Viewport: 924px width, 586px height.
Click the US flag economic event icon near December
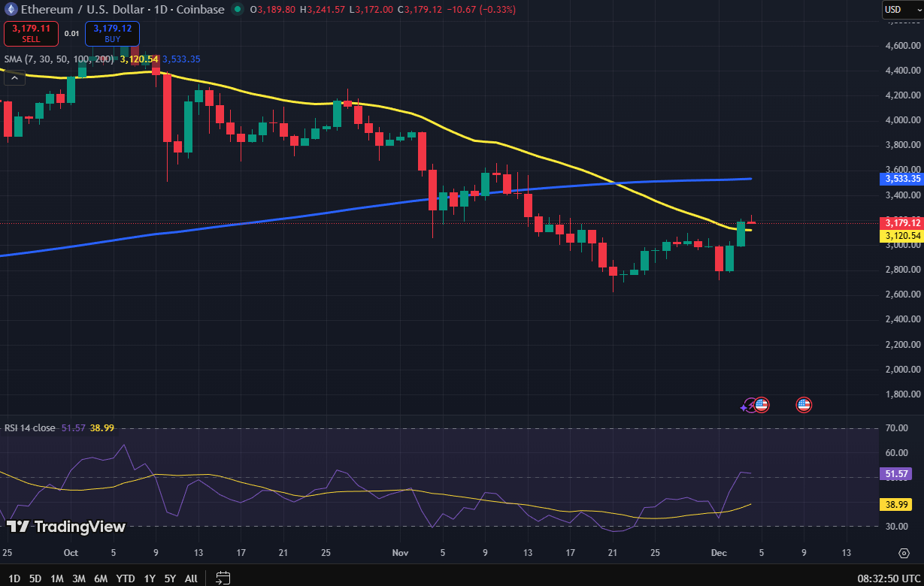click(762, 405)
